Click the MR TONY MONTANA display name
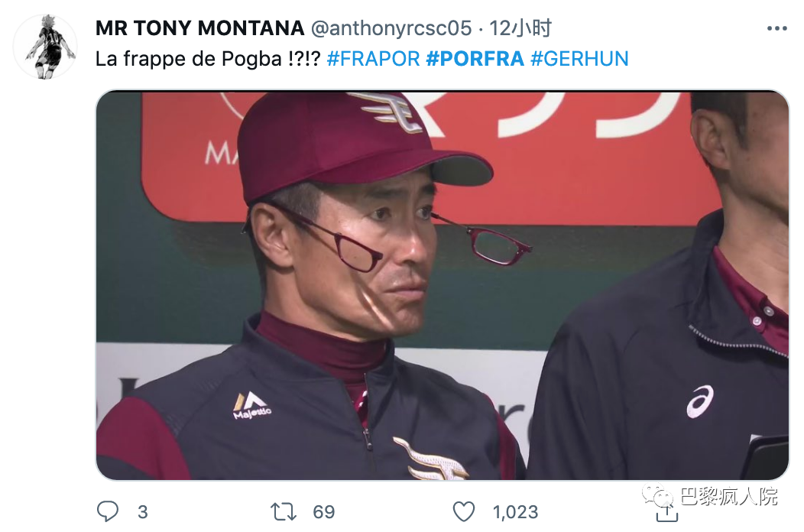 tap(199, 29)
